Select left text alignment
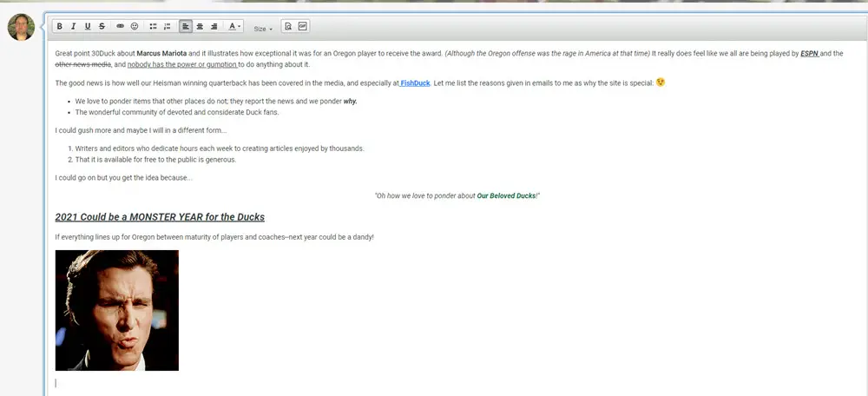Viewport: 868px width, 396px height. [x=186, y=27]
